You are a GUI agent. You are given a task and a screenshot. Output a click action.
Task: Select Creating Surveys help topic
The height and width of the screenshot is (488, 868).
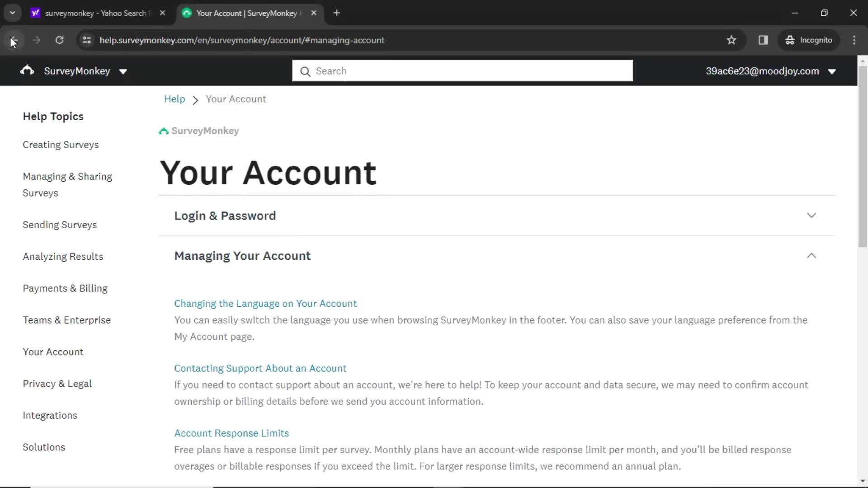pyautogui.click(x=61, y=145)
